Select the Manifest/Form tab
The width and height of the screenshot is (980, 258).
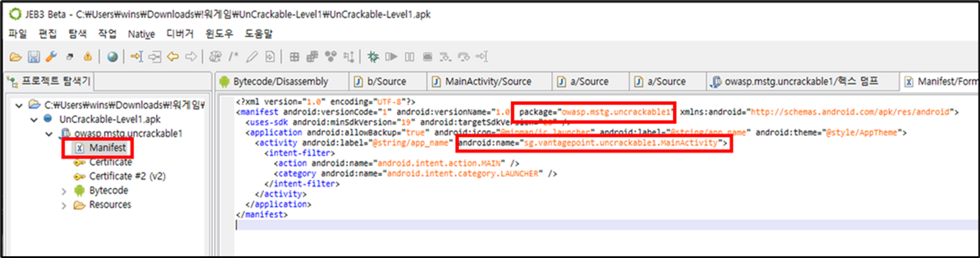point(939,81)
